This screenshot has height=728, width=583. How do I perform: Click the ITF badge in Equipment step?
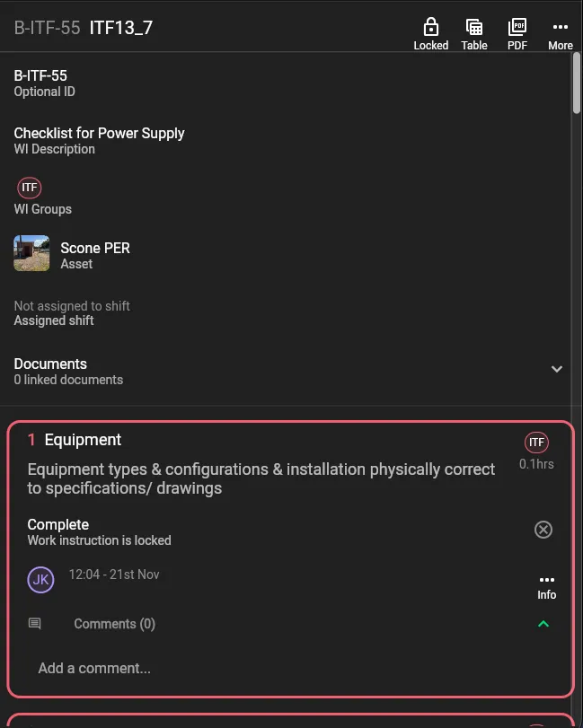536,443
